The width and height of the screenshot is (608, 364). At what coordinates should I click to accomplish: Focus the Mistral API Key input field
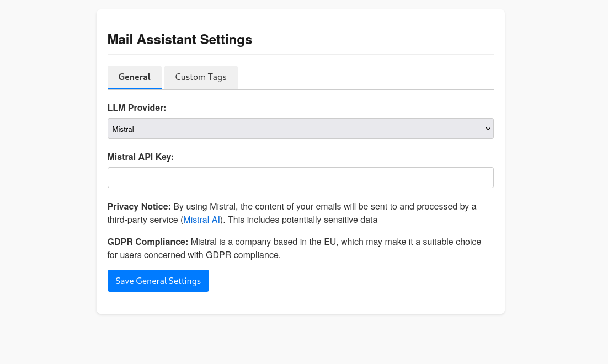click(x=301, y=178)
